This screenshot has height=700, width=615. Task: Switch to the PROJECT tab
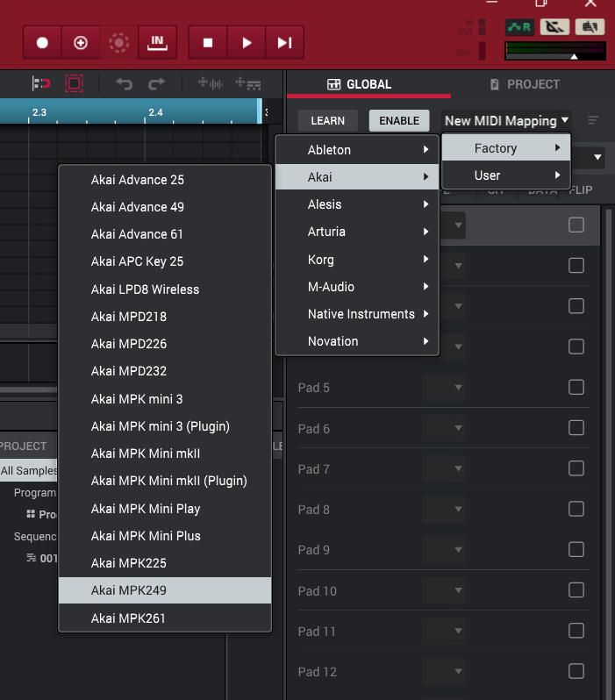click(x=526, y=84)
